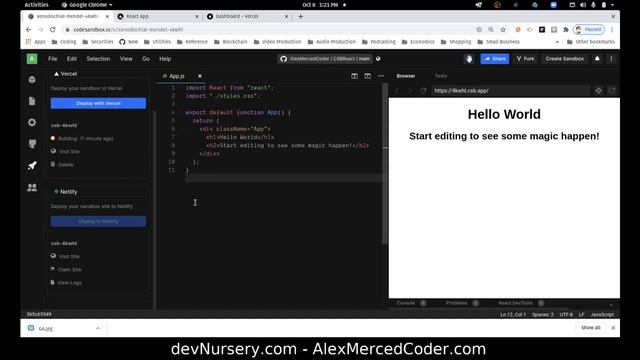Switch to the Tests preview tab
640x360 pixels.
tap(441, 76)
